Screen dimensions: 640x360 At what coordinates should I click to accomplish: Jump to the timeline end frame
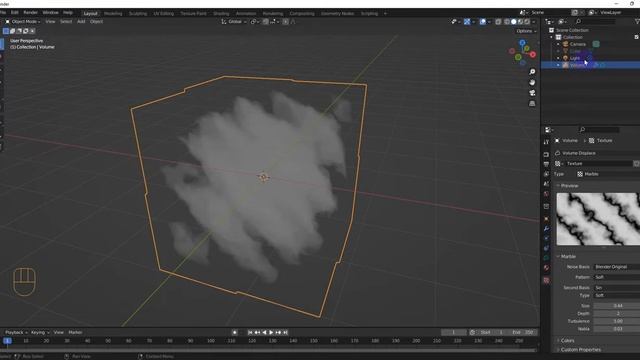[x=285, y=333]
